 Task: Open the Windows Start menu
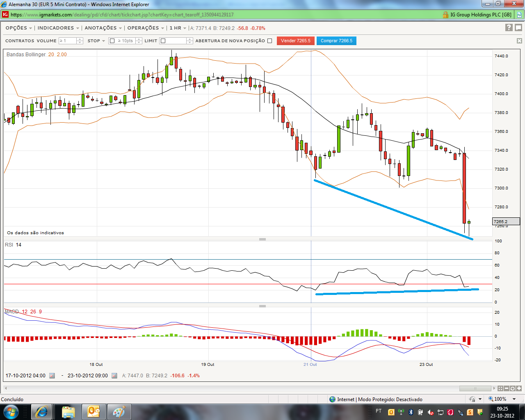point(11,411)
